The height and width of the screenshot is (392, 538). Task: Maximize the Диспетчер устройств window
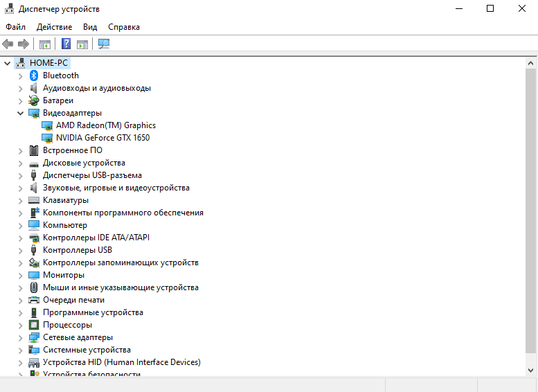[490, 8]
